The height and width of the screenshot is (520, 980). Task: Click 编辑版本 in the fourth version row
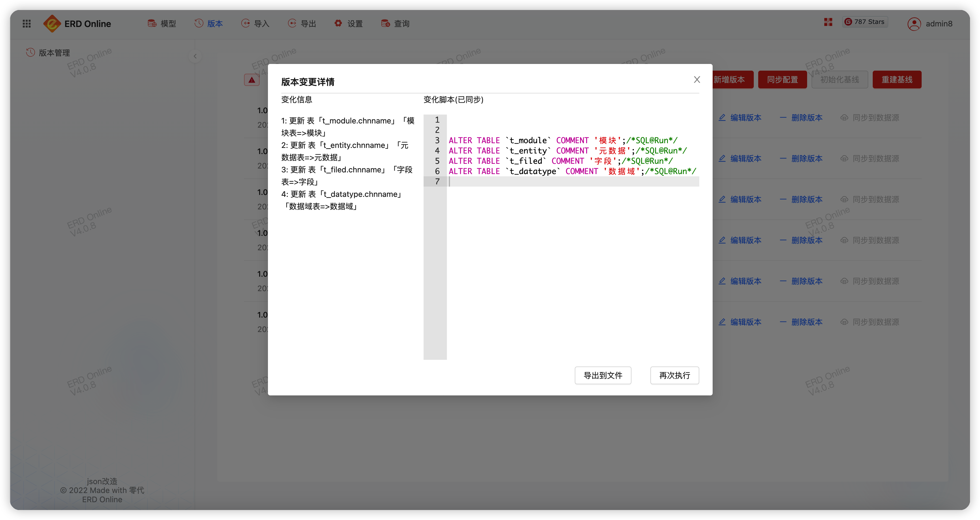point(740,240)
